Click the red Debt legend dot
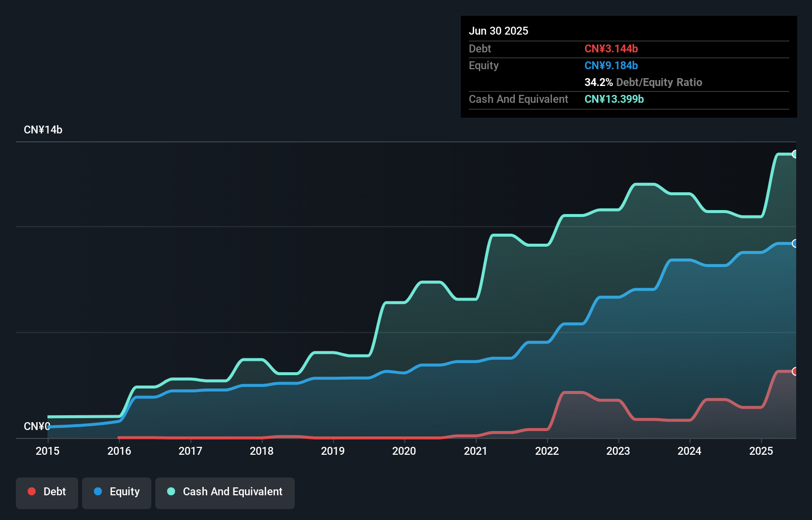This screenshot has height=520, width=812. coord(32,491)
